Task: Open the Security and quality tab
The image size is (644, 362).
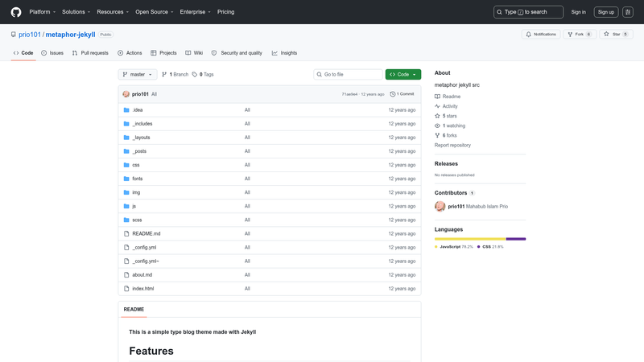Action: [x=237, y=53]
